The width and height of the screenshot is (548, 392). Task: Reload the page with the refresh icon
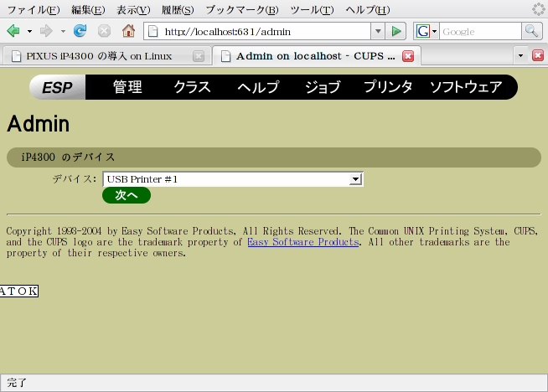coord(80,31)
